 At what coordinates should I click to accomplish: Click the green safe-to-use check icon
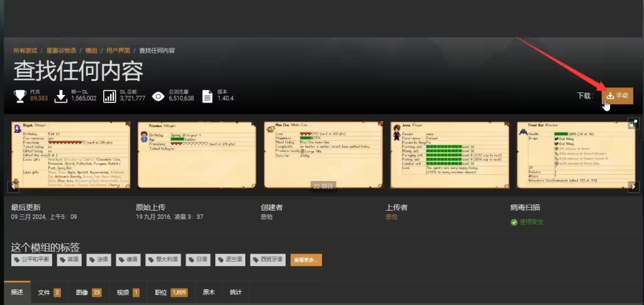(x=514, y=222)
